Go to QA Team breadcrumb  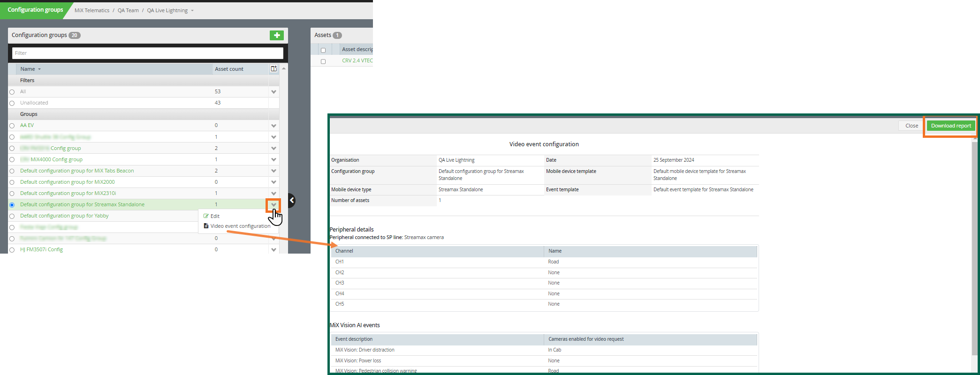pos(128,10)
